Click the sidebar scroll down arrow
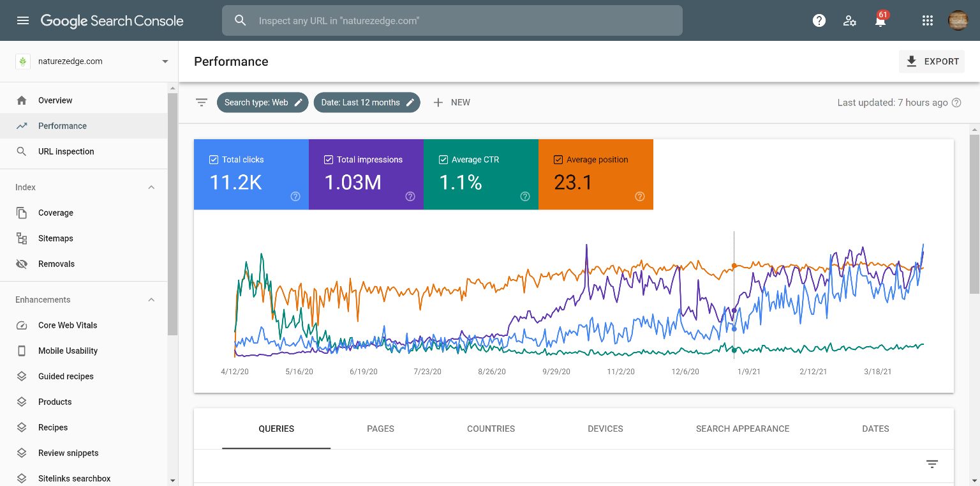 coord(173,480)
